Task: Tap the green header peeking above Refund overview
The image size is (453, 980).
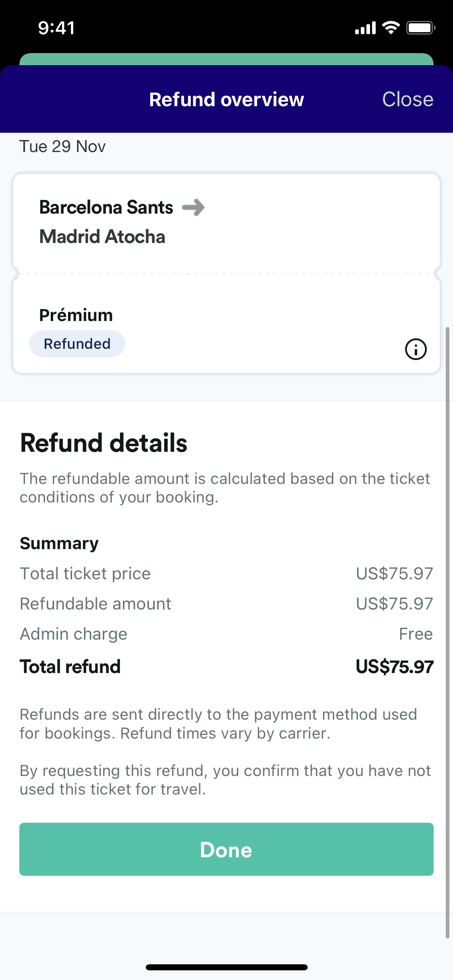Action: pos(226,60)
